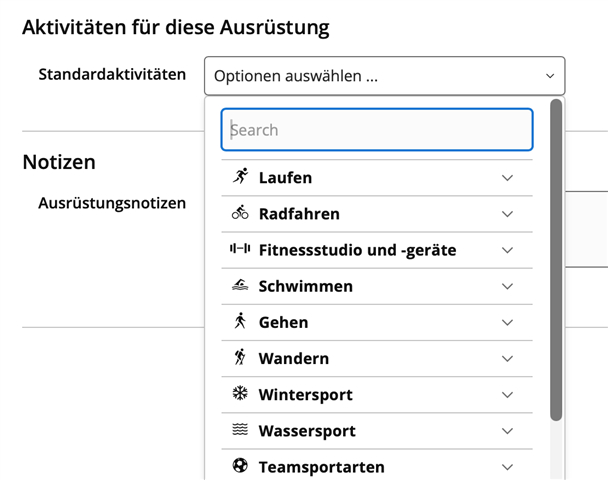Select the Gehen activity label

[x=283, y=322]
